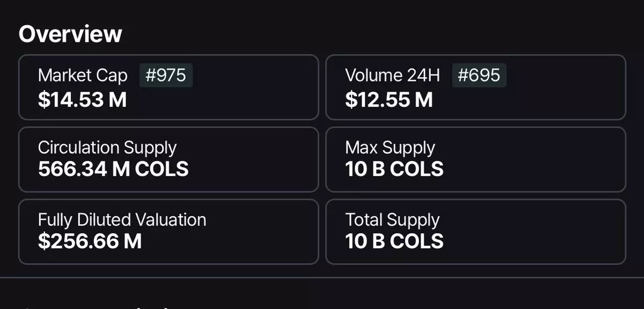Click empty space right of $12.55 M
The image size is (644, 309).
[531, 100]
